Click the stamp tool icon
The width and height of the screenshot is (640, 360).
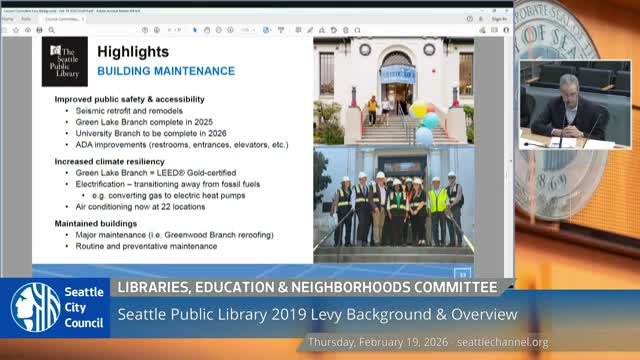click(x=334, y=30)
